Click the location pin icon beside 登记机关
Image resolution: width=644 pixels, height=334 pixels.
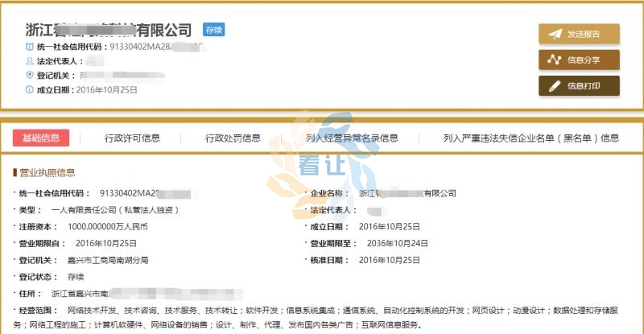30,75
